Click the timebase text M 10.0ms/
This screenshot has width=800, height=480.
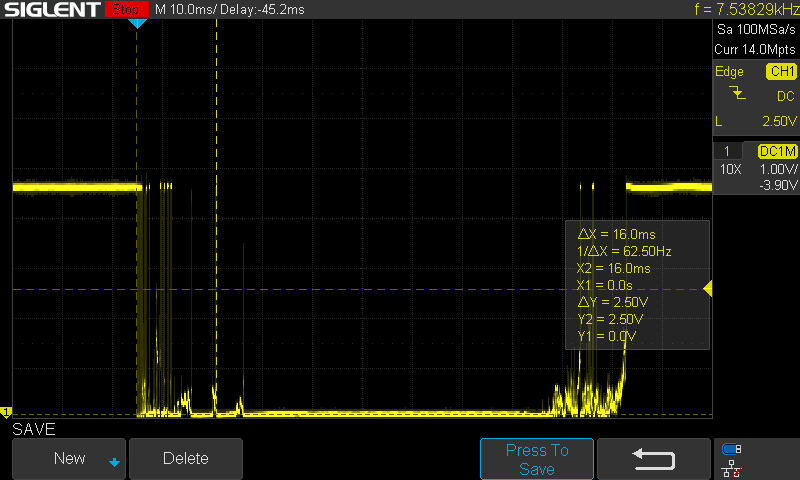click(186, 10)
